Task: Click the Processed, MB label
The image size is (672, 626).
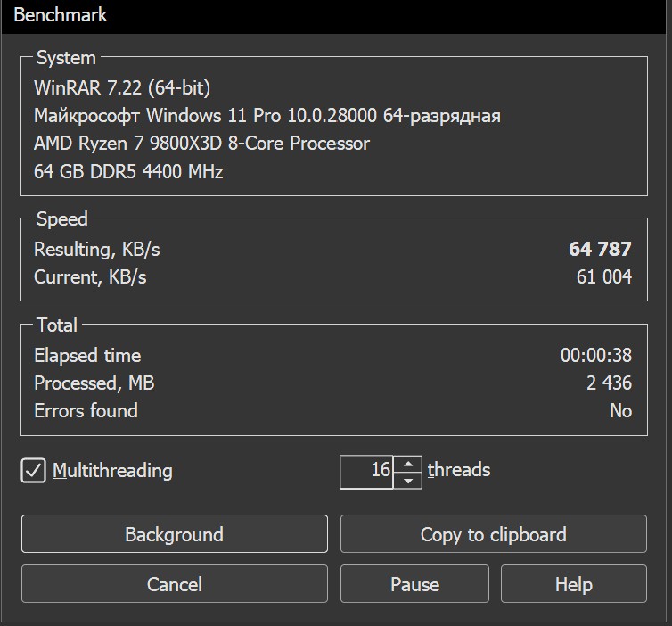Action: [94, 383]
